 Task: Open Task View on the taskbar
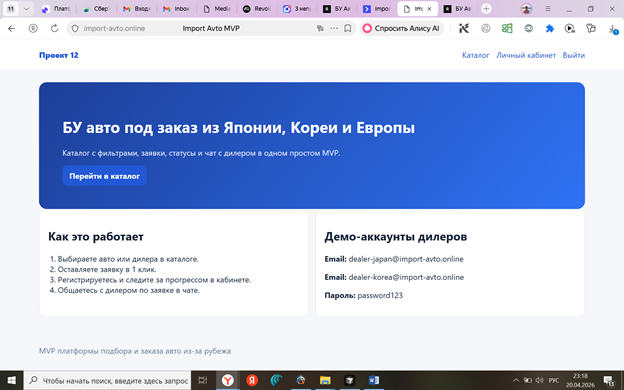pyautogui.click(x=203, y=380)
